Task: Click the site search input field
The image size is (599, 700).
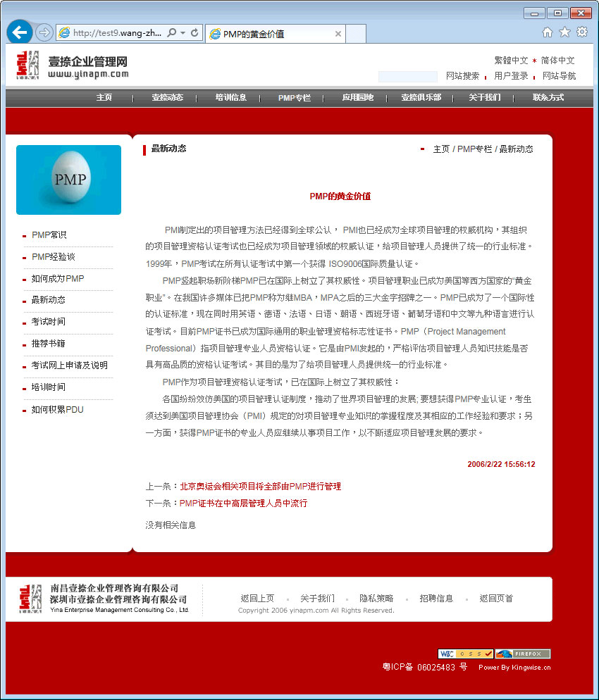Action: (x=407, y=77)
